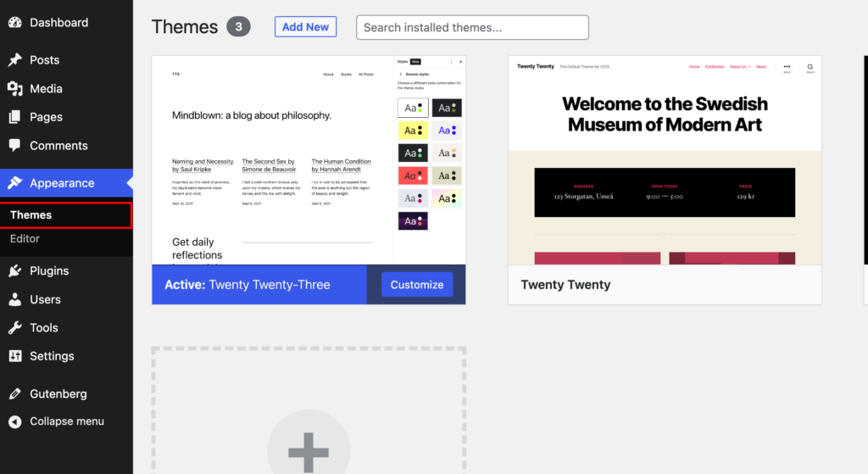Select the Twenty Twenty theme thumbnail
Image resolution: width=868 pixels, height=474 pixels.
coord(665,160)
